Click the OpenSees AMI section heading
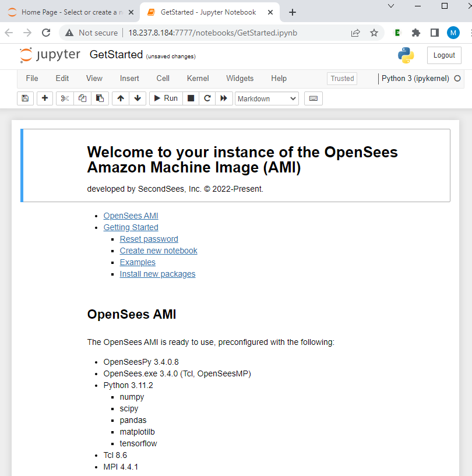472x476 pixels. click(132, 314)
